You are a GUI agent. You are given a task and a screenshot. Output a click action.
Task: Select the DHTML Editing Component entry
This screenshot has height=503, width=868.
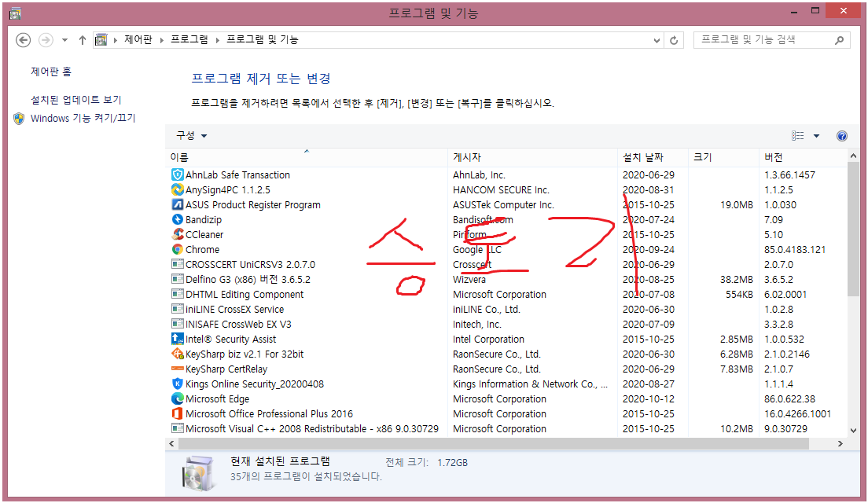pos(244,295)
